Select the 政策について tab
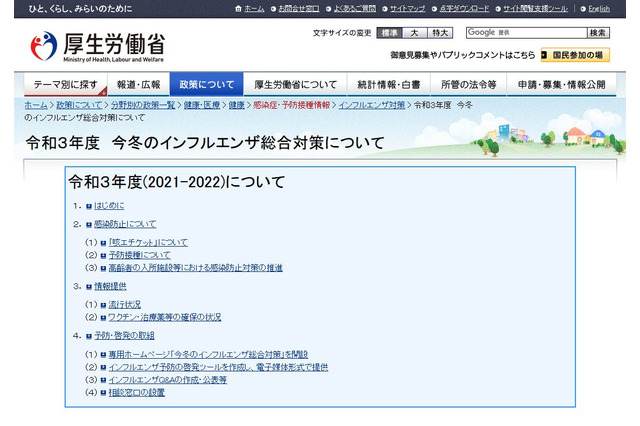 point(207,84)
